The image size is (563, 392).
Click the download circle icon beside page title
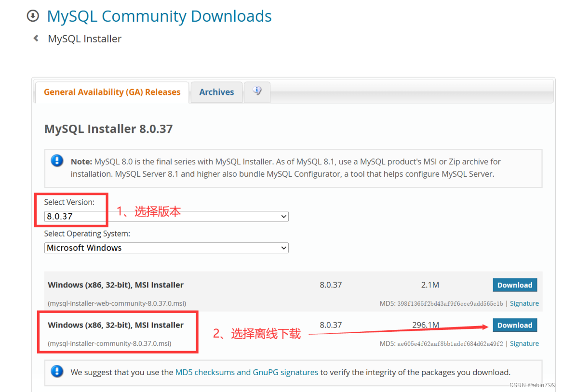[33, 16]
